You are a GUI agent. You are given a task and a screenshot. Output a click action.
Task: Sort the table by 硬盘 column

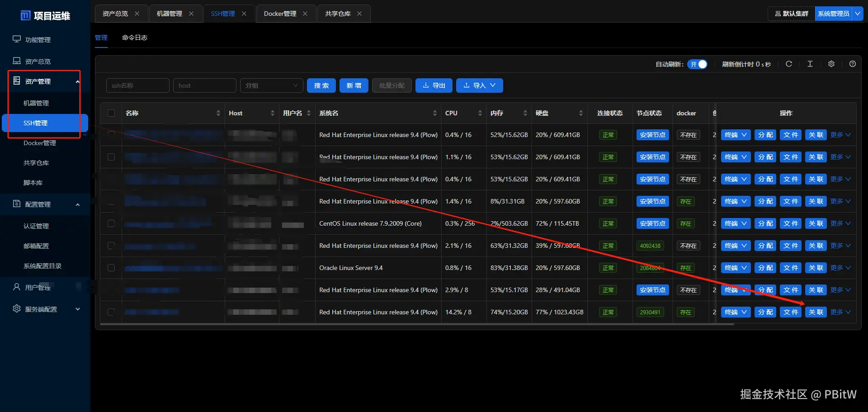click(581, 113)
